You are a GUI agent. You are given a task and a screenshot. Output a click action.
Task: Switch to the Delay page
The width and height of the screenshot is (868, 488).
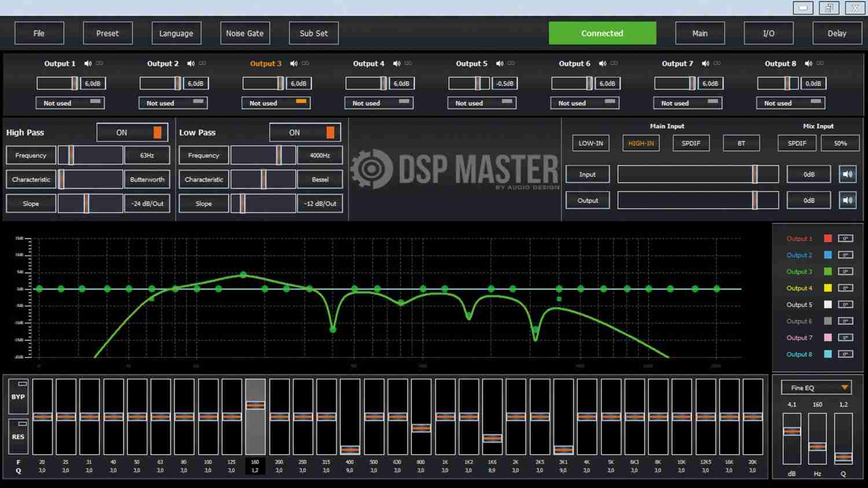(x=837, y=34)
